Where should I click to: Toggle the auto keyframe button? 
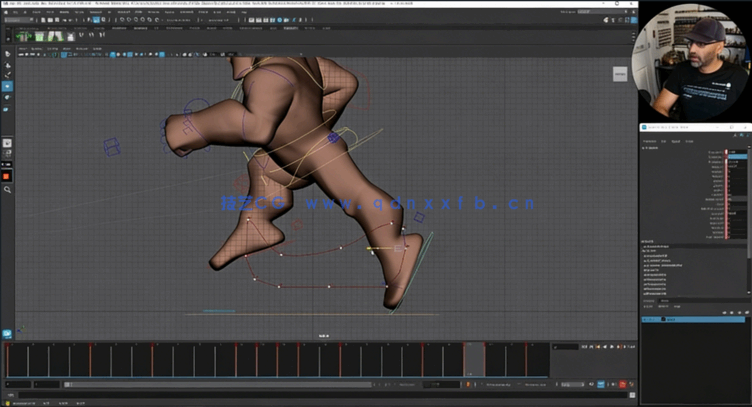(622, 384)
